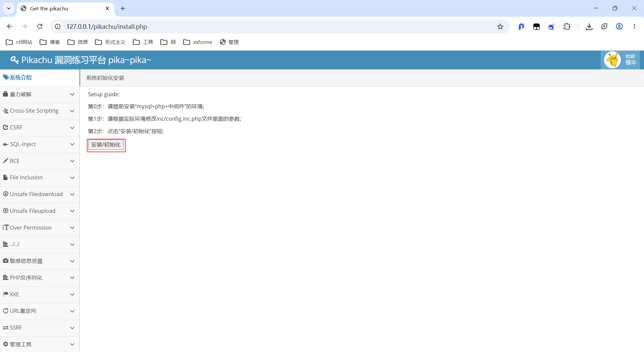Open 系统介绍 sidebar section
The height and width of the screenshot is (352, 644).
(x=40, y=77)
